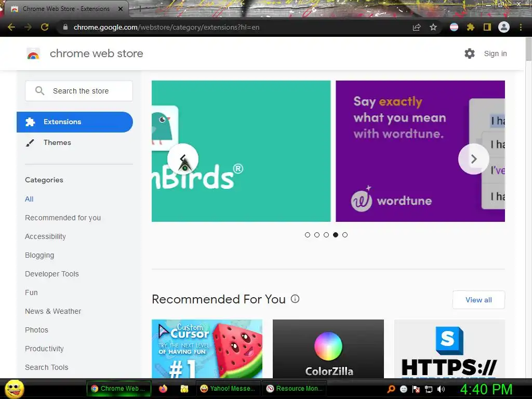Open Blogging category
Screen dimensions: 532x399
[x=39, y=255]
